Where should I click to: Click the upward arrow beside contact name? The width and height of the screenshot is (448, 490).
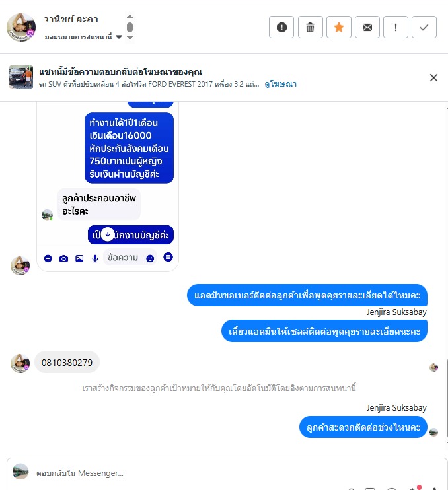pyautogui.click(x=130, y=17)
